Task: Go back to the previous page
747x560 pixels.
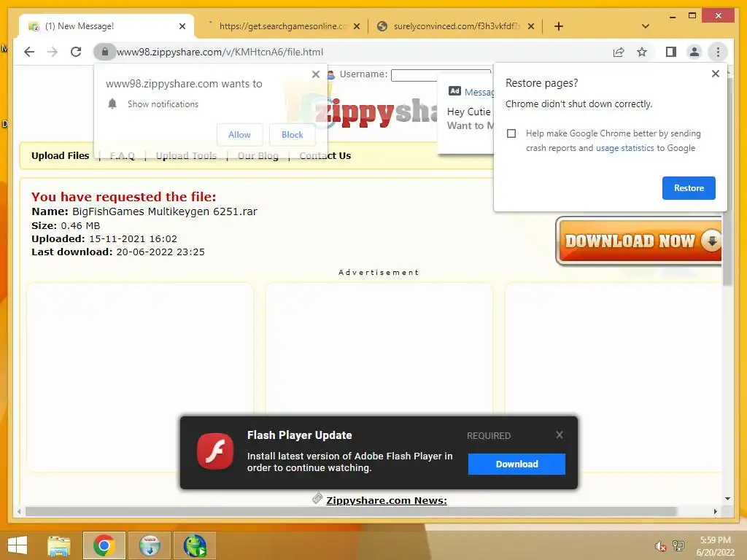Action: pos(29,52)
